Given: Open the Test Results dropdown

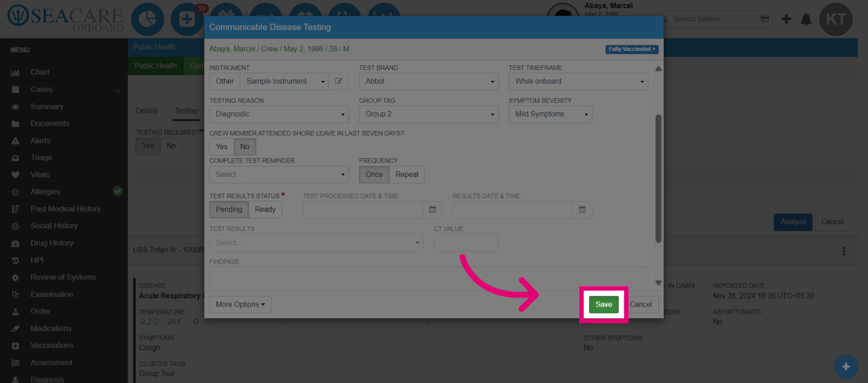Looking at the screenshot, I should coord(316,243).
